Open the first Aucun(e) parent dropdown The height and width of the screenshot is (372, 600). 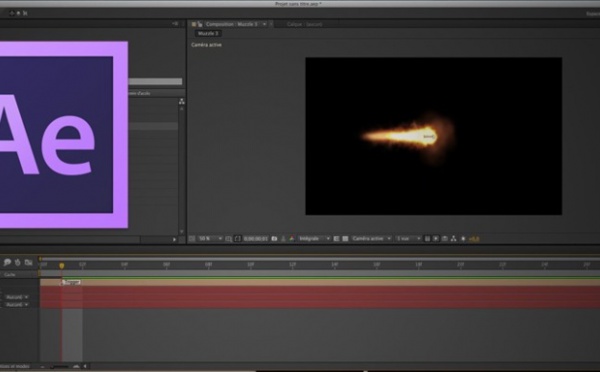point(17,297)
